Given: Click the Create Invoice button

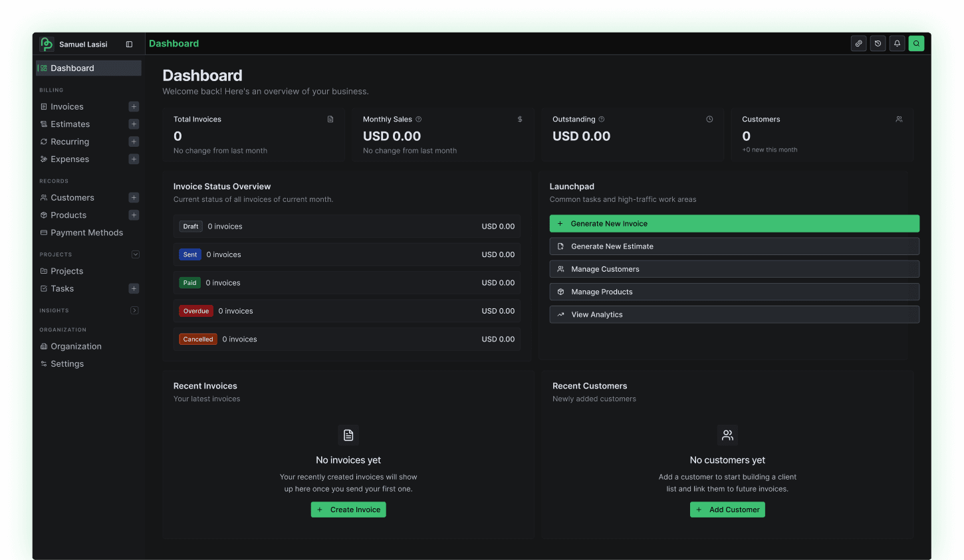Looking at the screenshot, I should [x=348, y=510].
